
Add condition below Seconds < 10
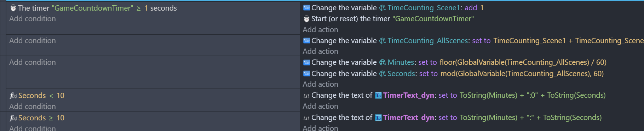click(33, 107)
